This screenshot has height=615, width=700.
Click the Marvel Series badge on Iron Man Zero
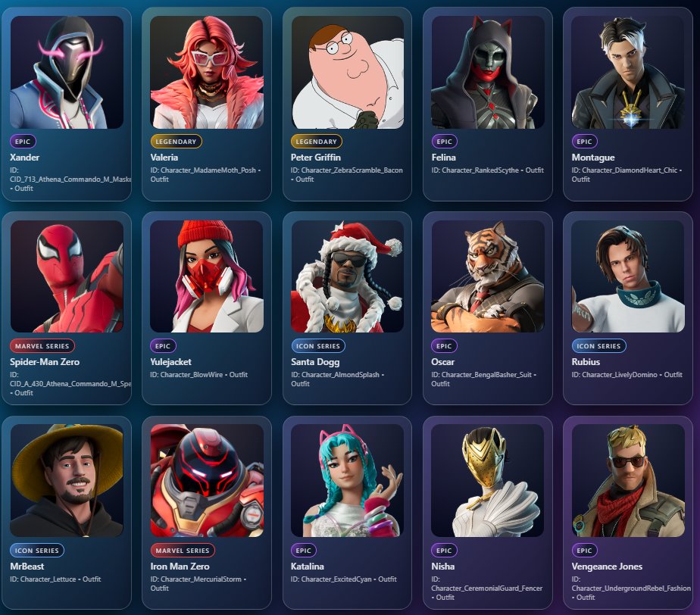pyautogui.click(x=183, y=551)
